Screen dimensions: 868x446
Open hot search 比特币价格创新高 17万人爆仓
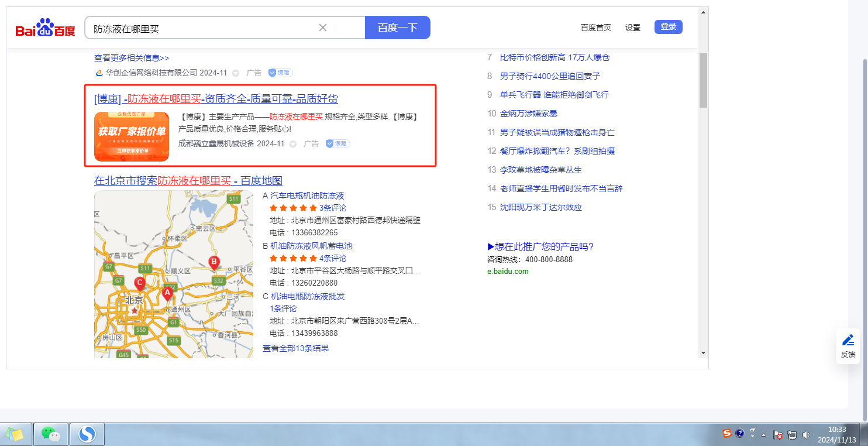tap(554, 57)
